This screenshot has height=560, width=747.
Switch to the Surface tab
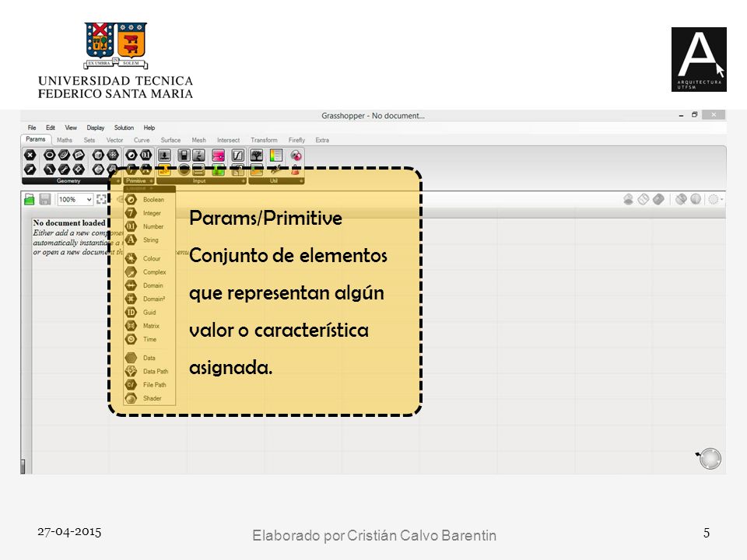(x=170, y=140)
